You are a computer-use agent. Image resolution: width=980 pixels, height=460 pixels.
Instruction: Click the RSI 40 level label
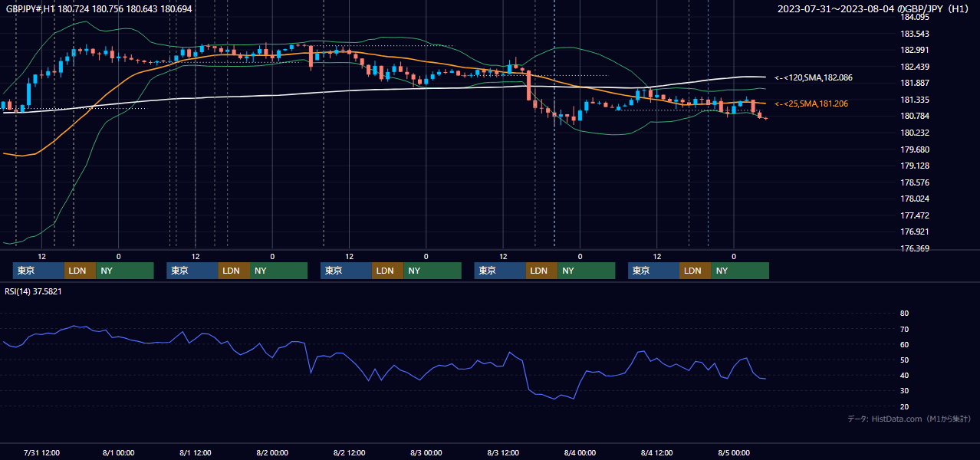904,375
